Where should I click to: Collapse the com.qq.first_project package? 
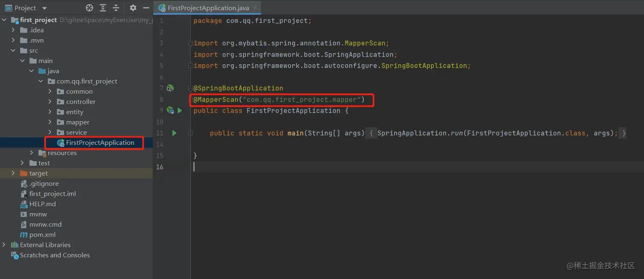(41, 81)
